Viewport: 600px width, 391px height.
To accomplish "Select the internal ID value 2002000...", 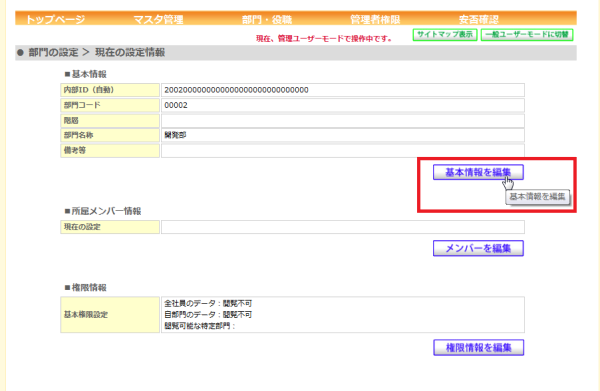I will point(236,90).
